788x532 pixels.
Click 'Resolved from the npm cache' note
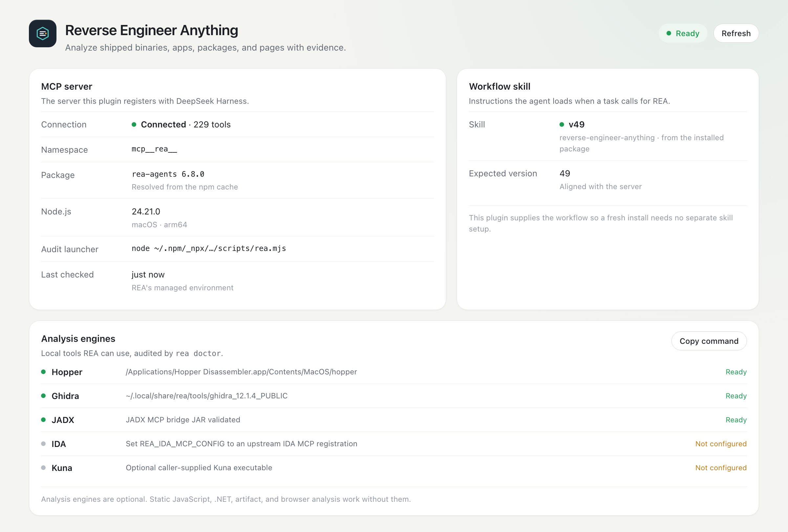point(185,187)
